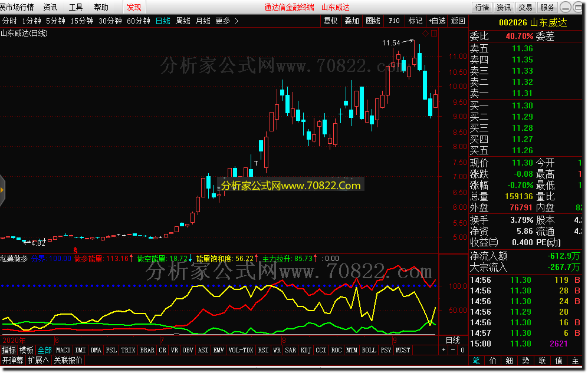The image size is (588, 373).
Task: Zoom in the chart with plus button
Action: click(x=444, y=350)
